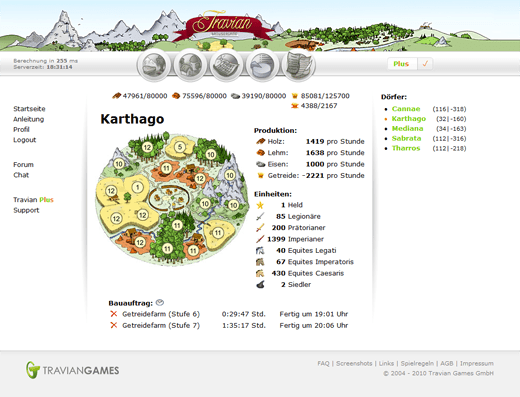Screen dimensions: 520x397
Task: Click the Travian logo banner
Action: tap(224, 25)
